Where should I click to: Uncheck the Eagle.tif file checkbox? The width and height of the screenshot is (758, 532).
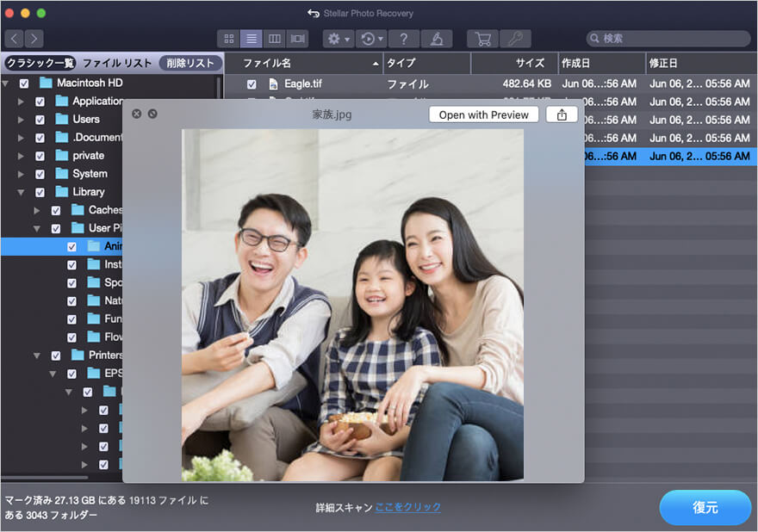click(252, 84)
